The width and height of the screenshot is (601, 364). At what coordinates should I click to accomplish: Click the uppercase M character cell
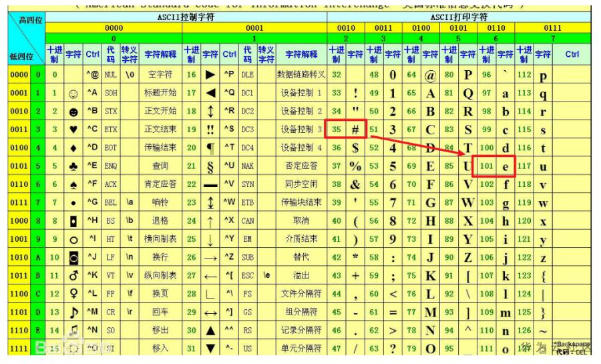click(x=431, y=312)
